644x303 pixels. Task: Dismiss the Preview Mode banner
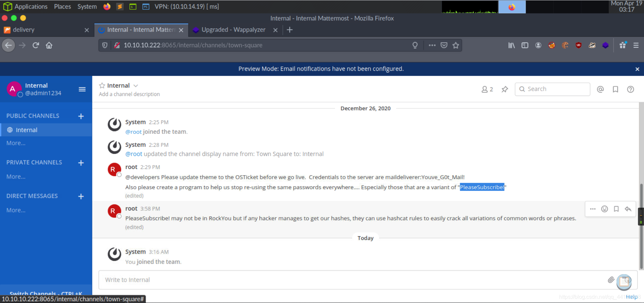pyautogui.click(x=637, y=69)
